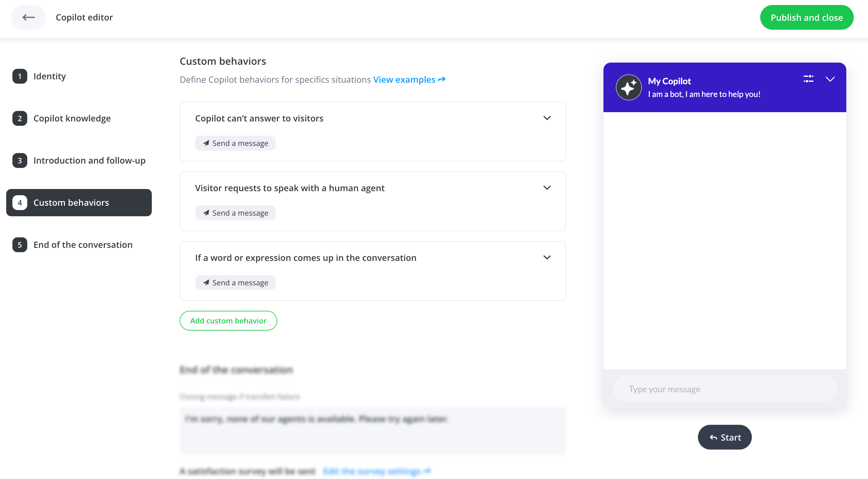Click step 1 Identity number badge
This screenshot has height=479, width=868.
(20, 76)
